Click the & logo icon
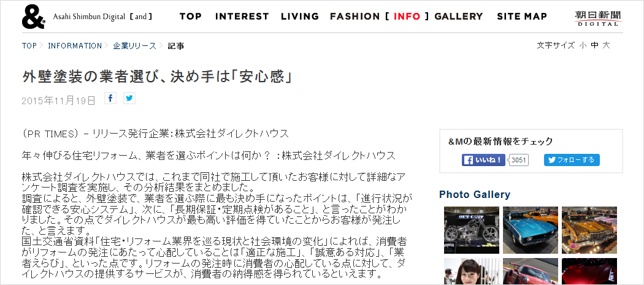Image resolution: width=644 pixels, height=285 pixels. tap(33, 17)
